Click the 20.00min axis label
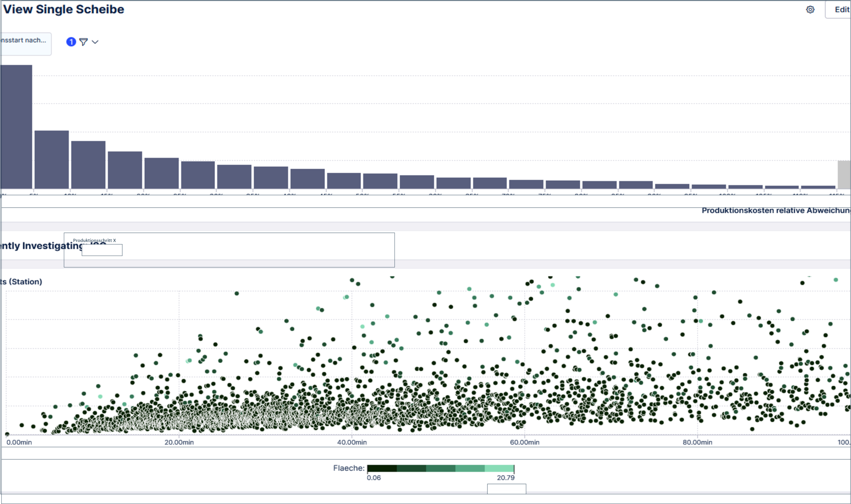The height and width of the screenshot is (504, 851). tap(179, 442)
